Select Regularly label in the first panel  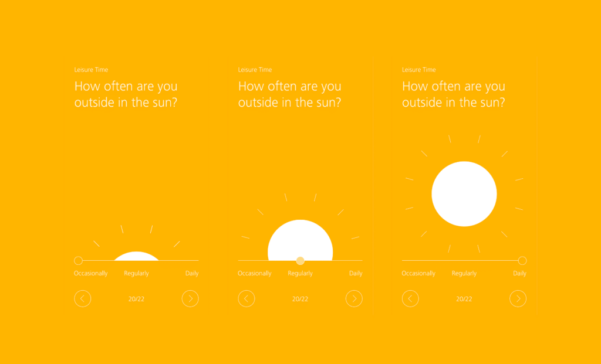[x=136, y=273]
